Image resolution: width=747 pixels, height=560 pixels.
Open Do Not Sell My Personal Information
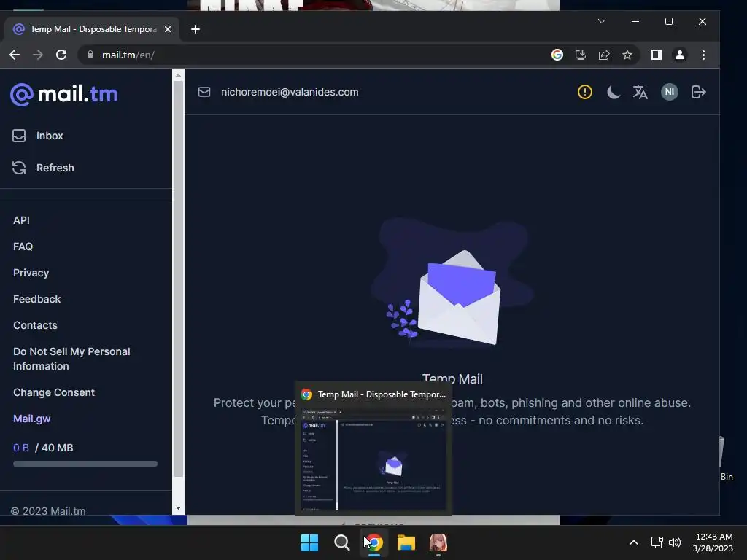[x=71, y=359]
